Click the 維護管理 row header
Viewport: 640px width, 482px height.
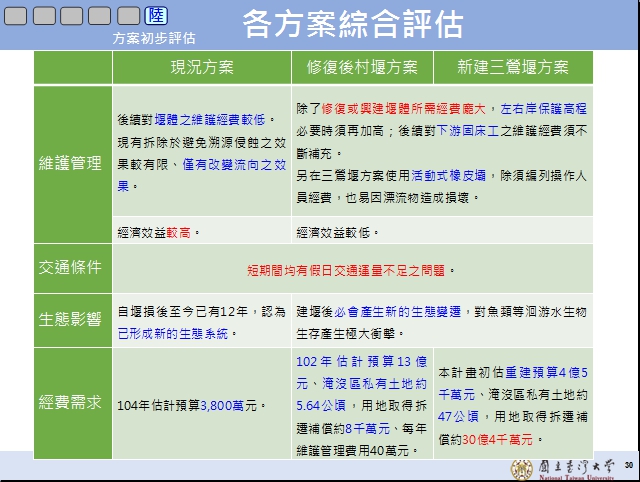[x=73, y=164]
